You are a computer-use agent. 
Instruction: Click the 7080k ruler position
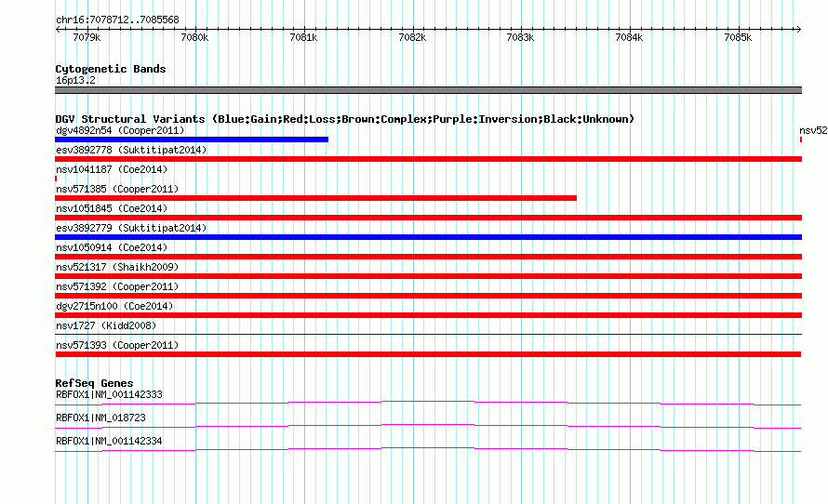pyautogui.click(x=194, y=37)
